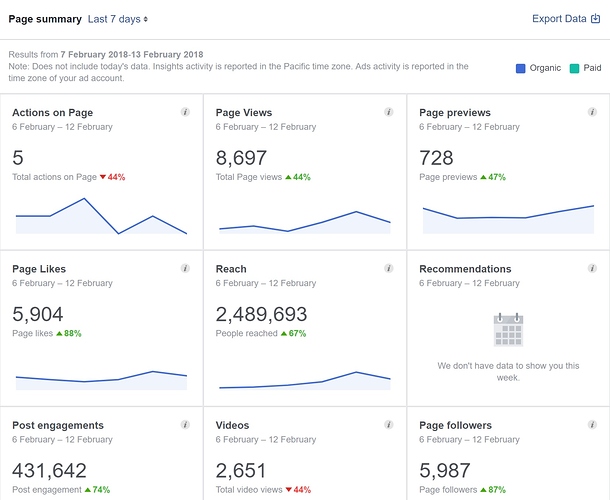Open the Page Views card title
This screenshot has height=500, width=610.
click(244, 113)
